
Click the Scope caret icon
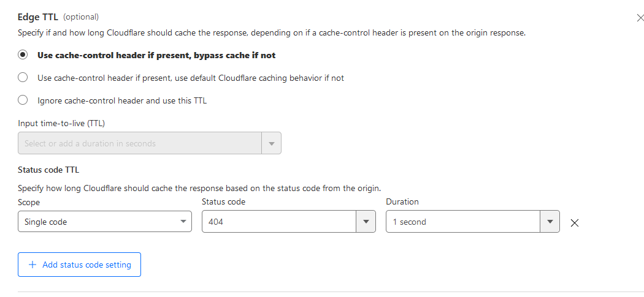183,222
